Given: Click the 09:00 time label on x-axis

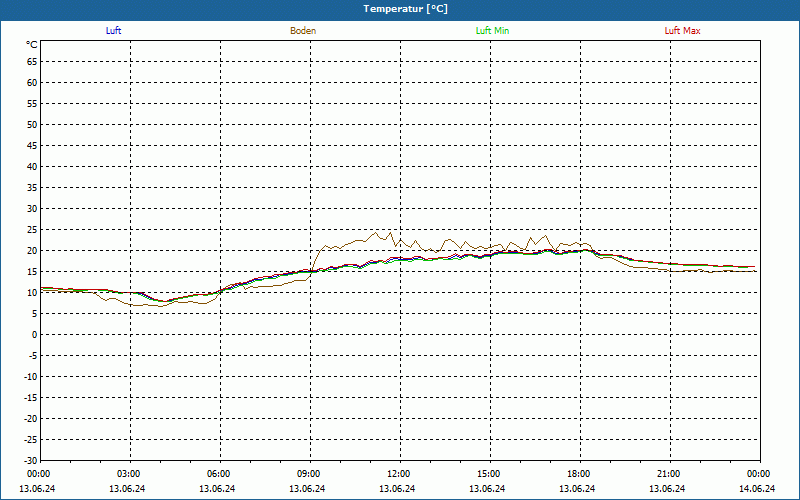Looking at the screenshot, I should click(x=309, y=474).
